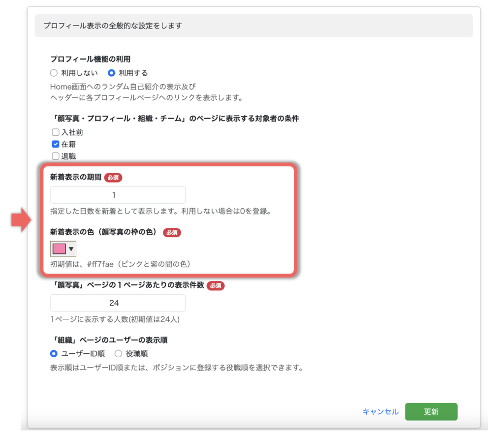This screenshot has width=504, height=435.
Task: Focus the 表示件数 field showing 24
Action: (118, 303)
